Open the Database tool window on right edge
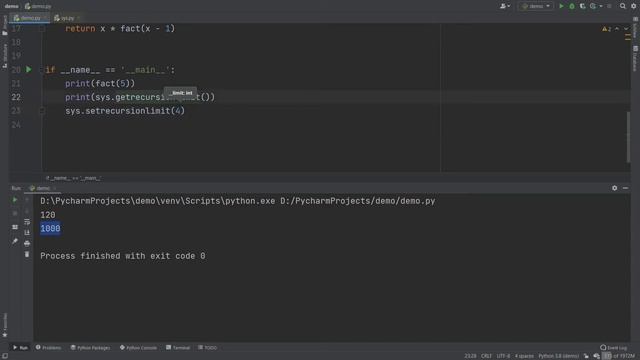Image resolution: width=640 pixels, height=360 pixels. (636, 58)
